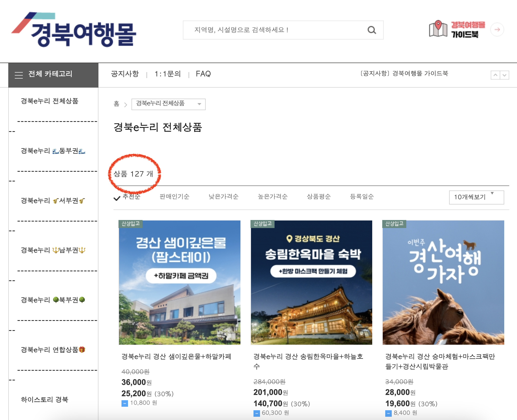Click the search magnifier icon
The height and width of the screenshot is (420, 517).
[x=372, y=30]
